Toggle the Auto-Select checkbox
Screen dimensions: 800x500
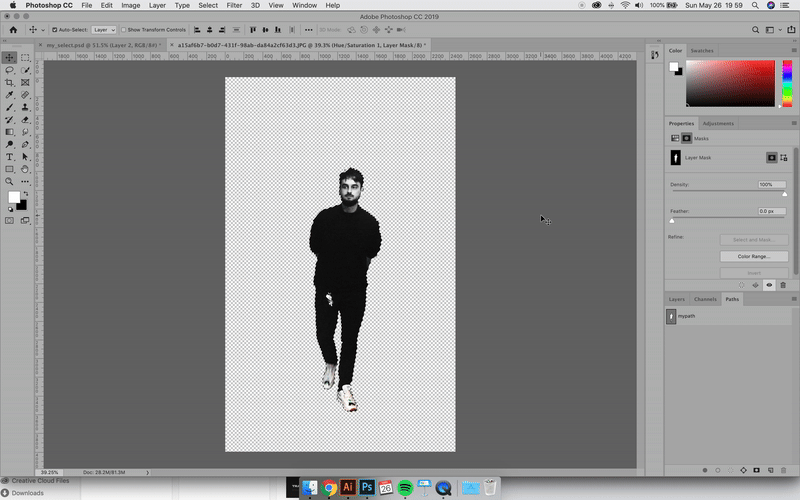tap(55, 30)
